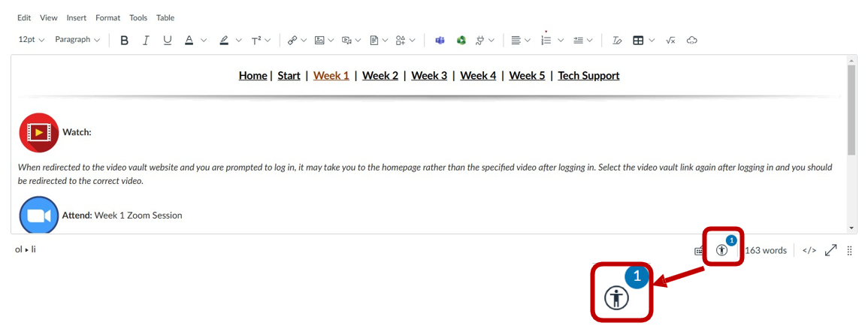
Task: Apply the superscript button
Action: coord(256,41)
